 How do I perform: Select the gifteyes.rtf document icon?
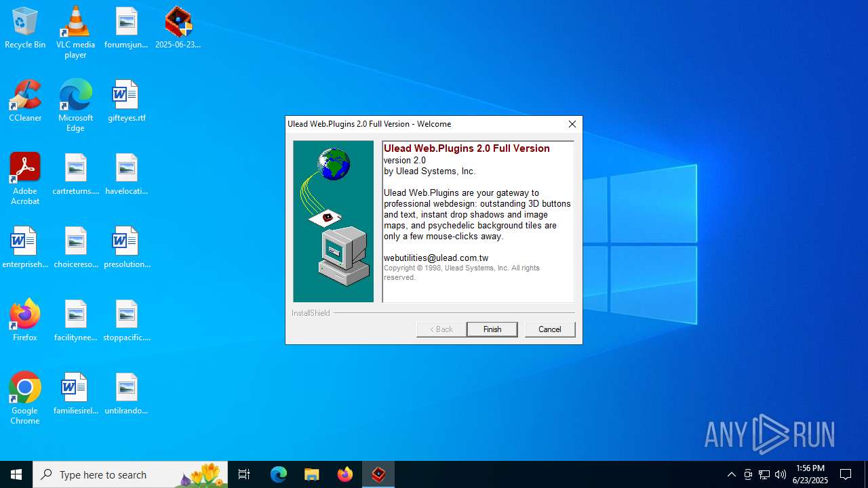[126, 102]
